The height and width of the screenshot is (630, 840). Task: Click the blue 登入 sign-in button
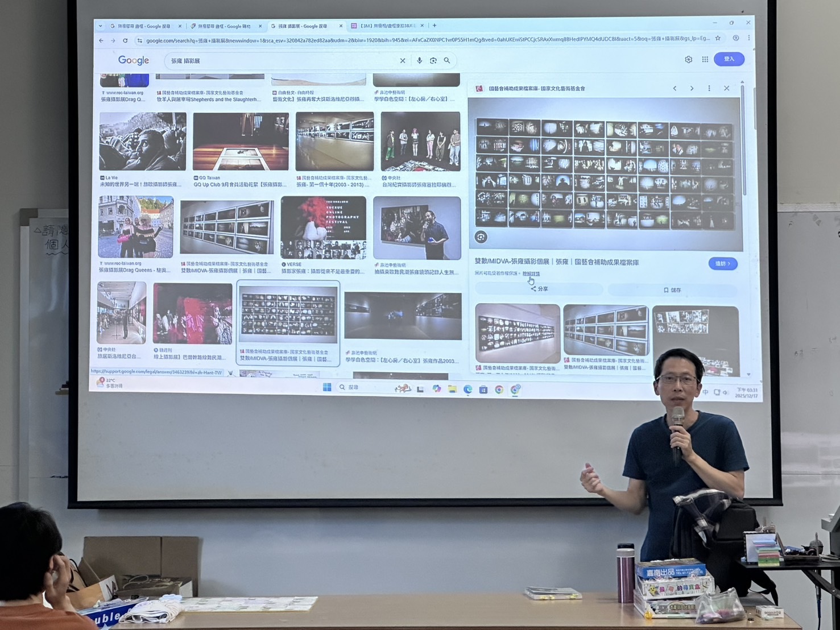(729, 59)
